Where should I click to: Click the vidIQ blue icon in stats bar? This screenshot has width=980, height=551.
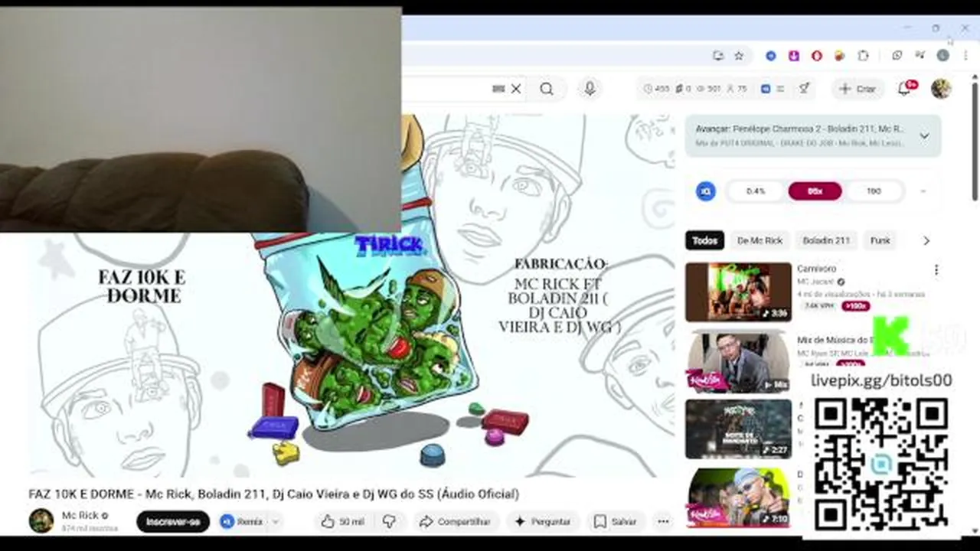(765, 89)
